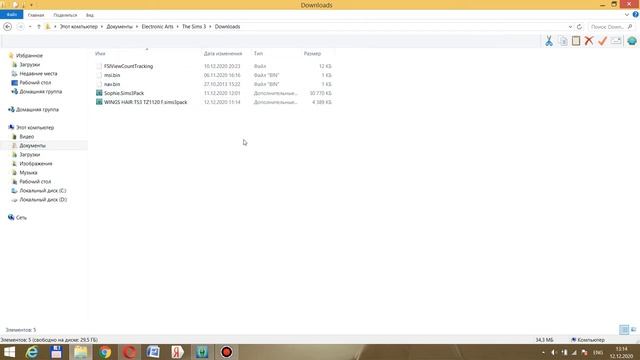The image size is (640, 360).
Task: Open Локальный диск (C:) in sidebar
Action: (43, 190)
